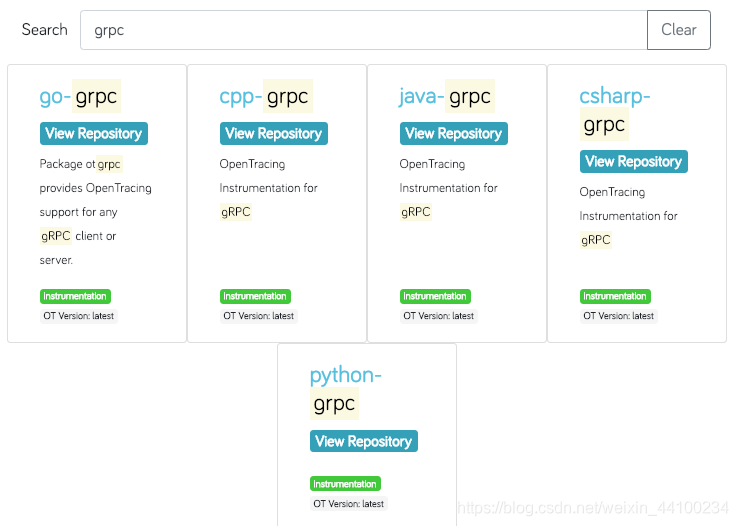
Task: Open the go-grpc title link
Action: (80, 96)
